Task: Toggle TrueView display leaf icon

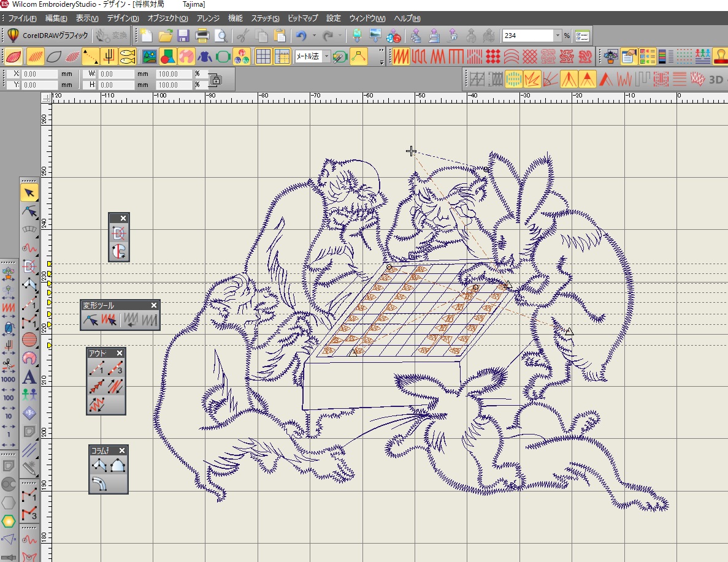Action: [x=13, y=56]
